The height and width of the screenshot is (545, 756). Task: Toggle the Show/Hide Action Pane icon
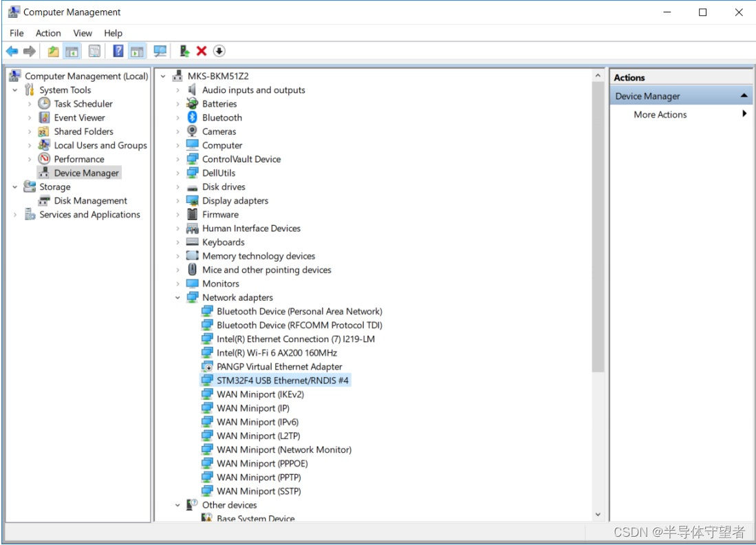pyautogui.click(x=137, y=51)
